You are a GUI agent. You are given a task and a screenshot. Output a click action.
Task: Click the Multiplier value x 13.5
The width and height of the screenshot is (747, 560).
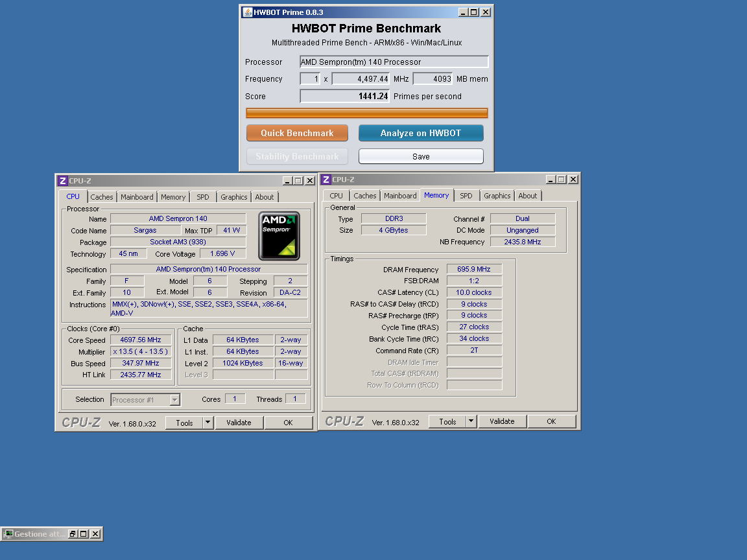pos(141,351)
